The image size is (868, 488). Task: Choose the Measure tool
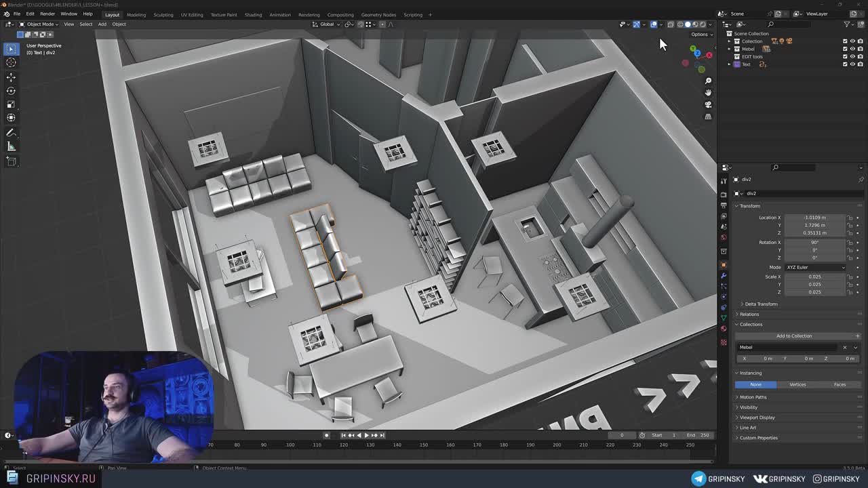11,146
